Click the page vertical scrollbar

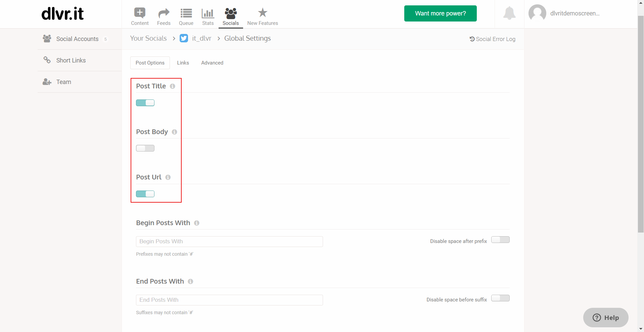point(641,124)
